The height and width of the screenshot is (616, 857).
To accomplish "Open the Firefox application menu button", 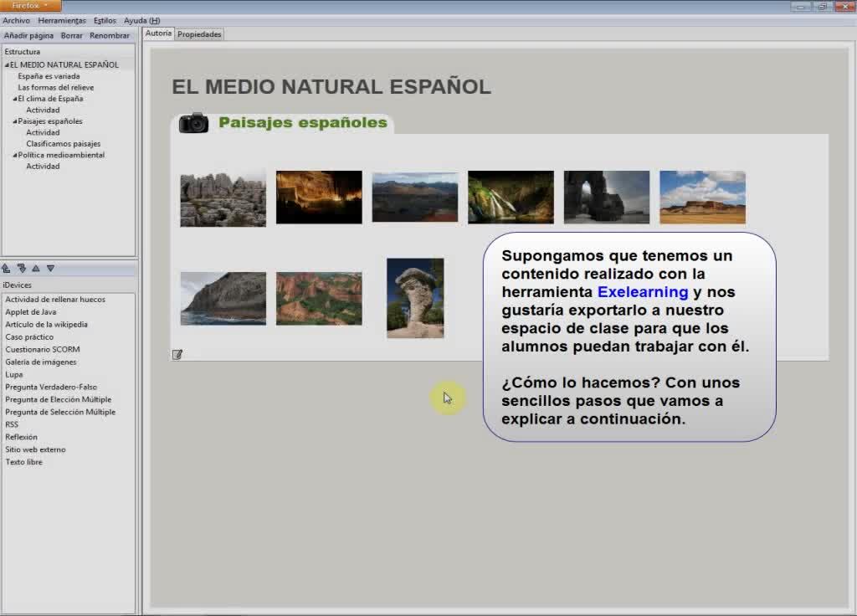I will pos(30,6).
